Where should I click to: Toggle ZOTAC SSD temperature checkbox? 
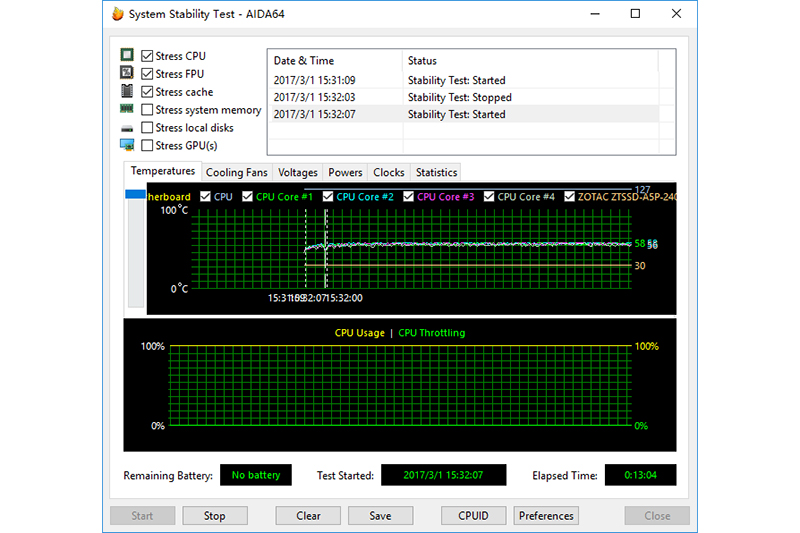tap(569, 196)
